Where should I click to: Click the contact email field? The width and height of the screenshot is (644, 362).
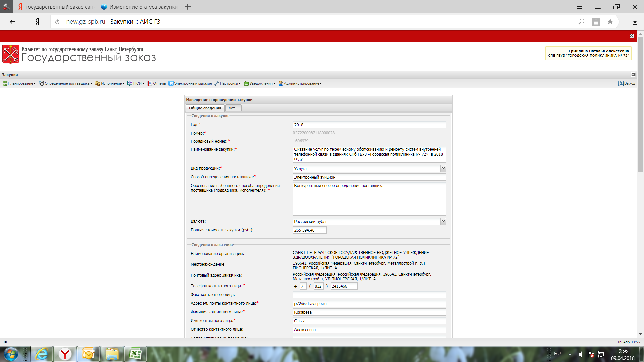pyautogui.click(x=370, y=304)
